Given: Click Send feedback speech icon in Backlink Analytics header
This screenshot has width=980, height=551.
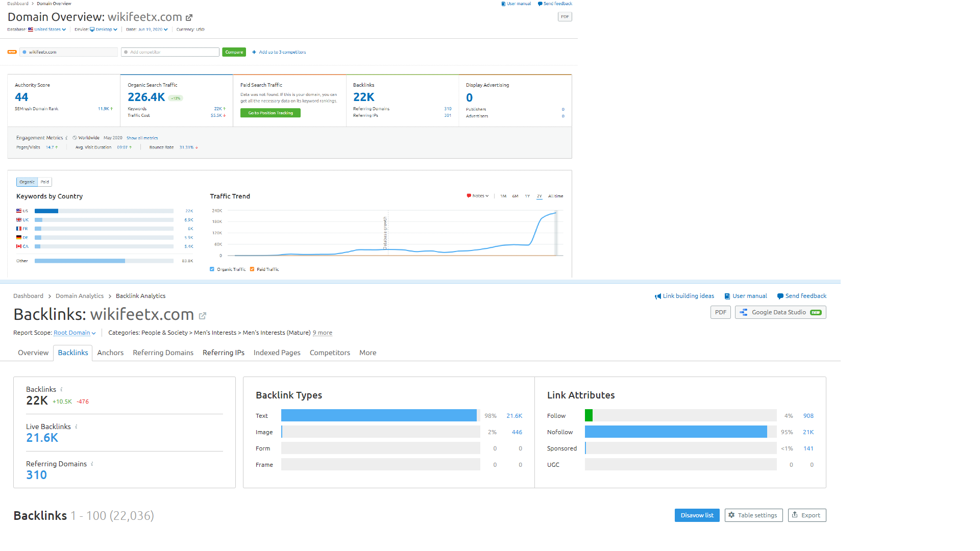Looking at the screenshot, I should (x=780, y=296).
